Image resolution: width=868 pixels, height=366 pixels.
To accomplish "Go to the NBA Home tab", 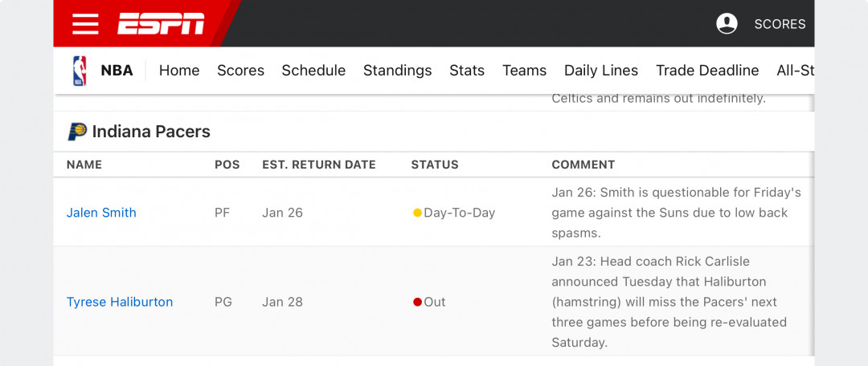I will [x=179, y=71].
